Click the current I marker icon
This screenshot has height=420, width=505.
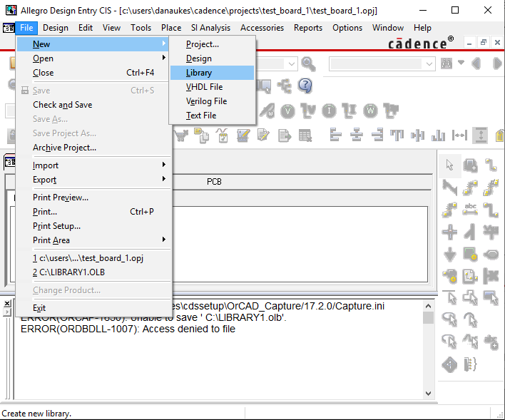[329, 111]
